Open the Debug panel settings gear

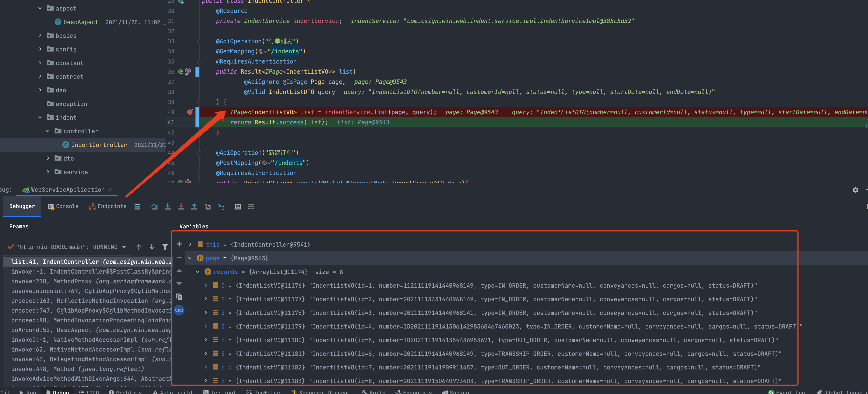click(855, 190)
